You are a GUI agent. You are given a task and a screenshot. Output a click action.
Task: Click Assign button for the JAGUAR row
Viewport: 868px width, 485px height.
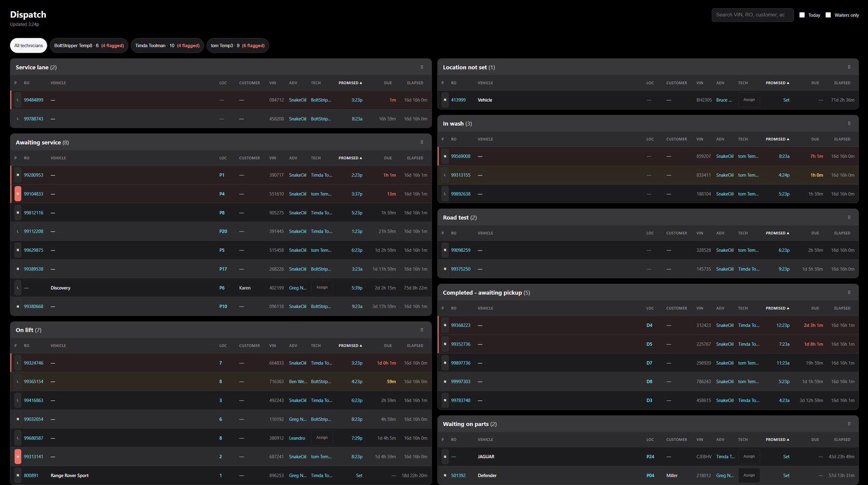tap(749, 457)
